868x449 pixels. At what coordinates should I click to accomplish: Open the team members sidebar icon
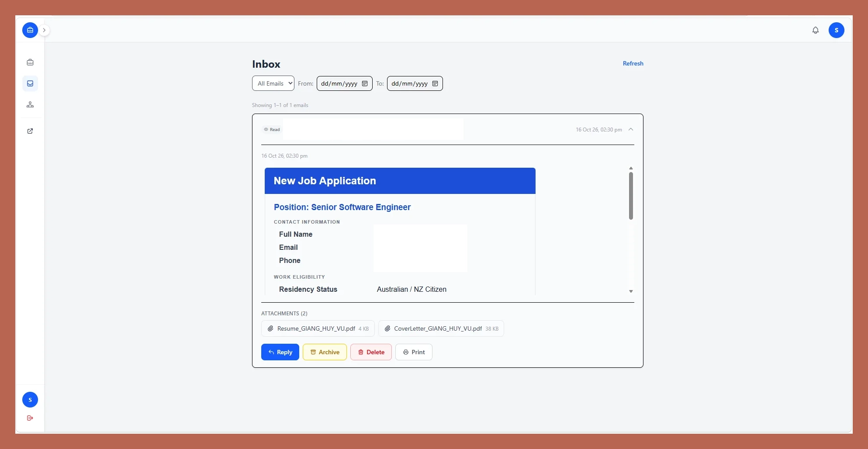pos(30,104)
